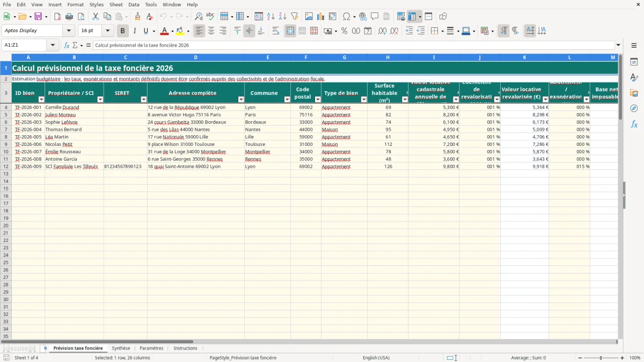
Task: Open the Type de bien filter dropdown
Action: [364, 99]
